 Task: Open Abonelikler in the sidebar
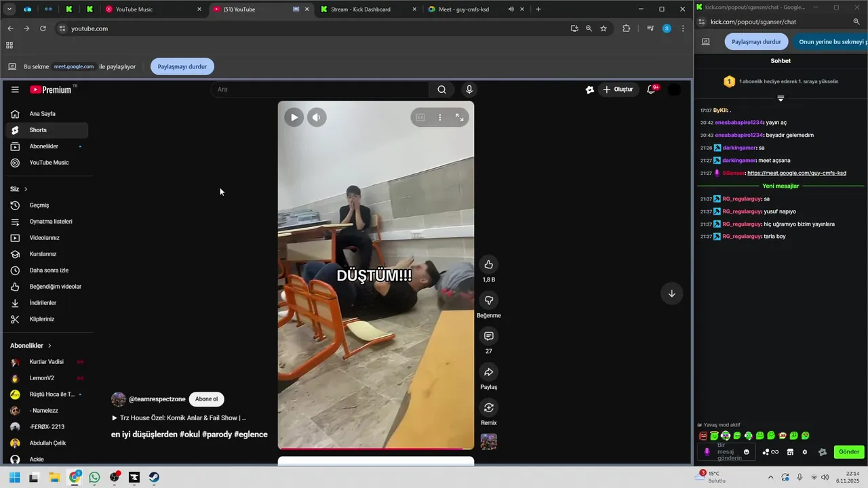(45, 146)
